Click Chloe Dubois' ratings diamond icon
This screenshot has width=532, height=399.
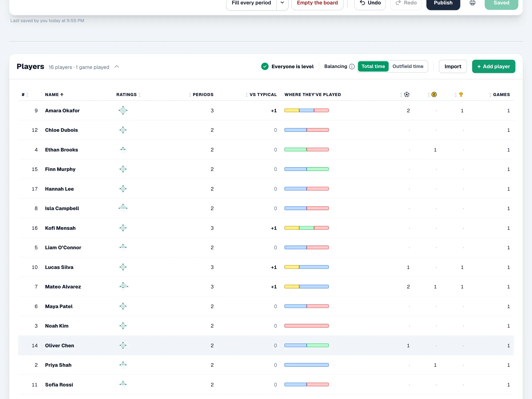(x=123, y=130)
